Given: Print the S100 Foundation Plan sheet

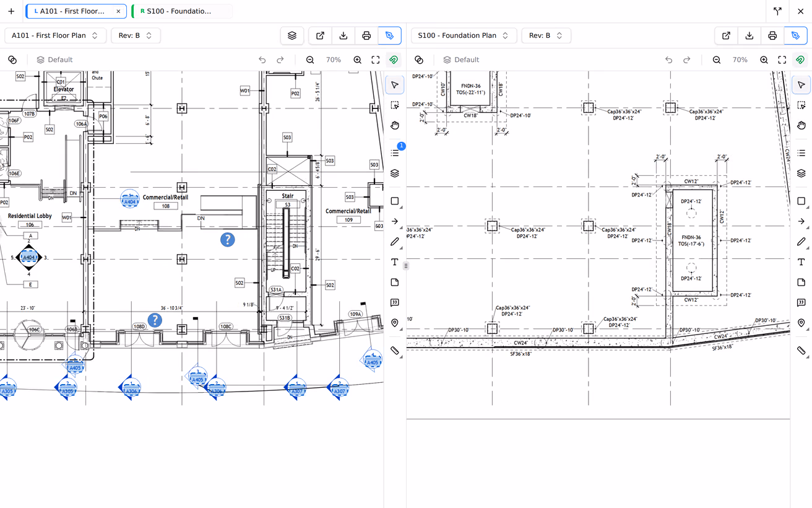Looking at the screenshot, I should pos(772,35).
